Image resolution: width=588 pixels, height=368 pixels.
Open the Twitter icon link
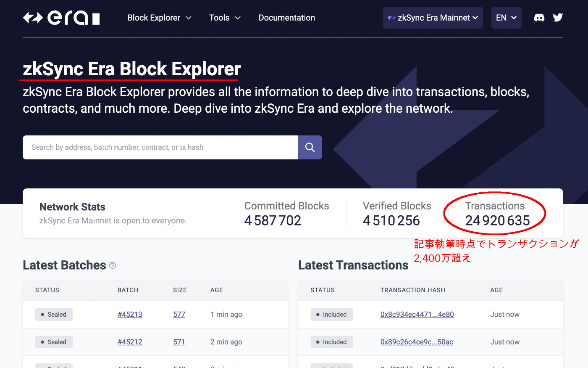[558, 18]
